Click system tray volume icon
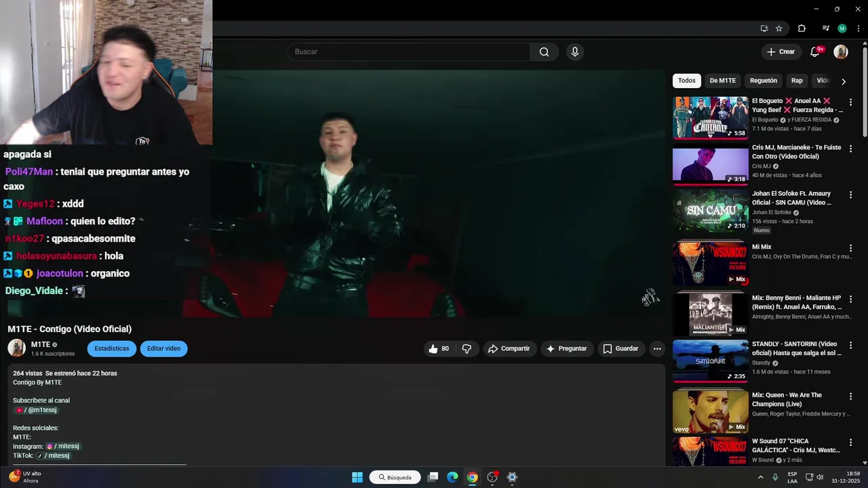The height and width of the screenshot is (488, 868). pyautogui.click(x=820, y=477)
